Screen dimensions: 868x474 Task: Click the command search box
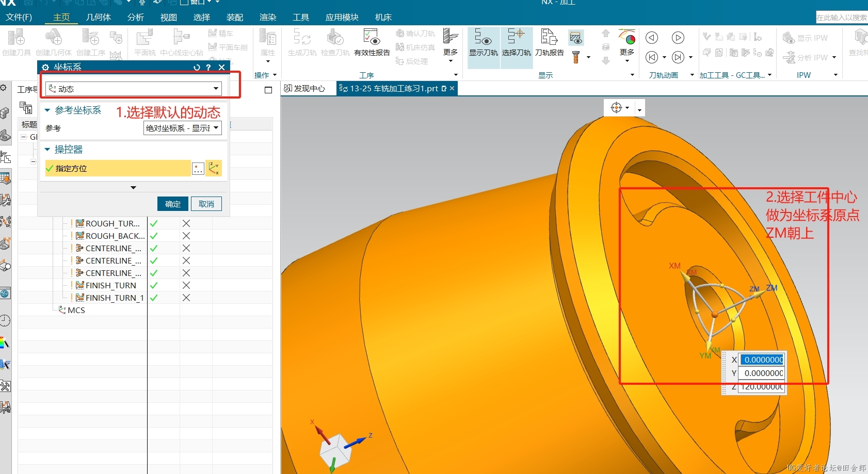[x=842, y=17]
